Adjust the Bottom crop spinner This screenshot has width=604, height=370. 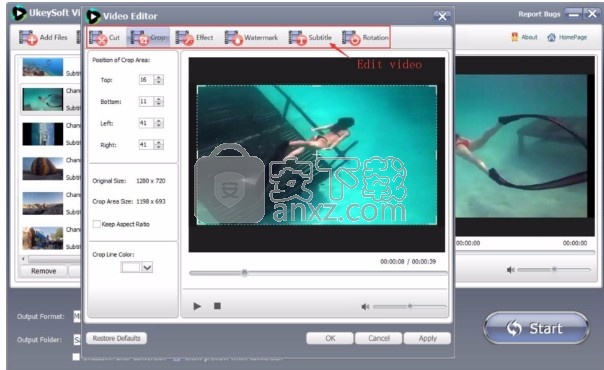coord(159,101)
